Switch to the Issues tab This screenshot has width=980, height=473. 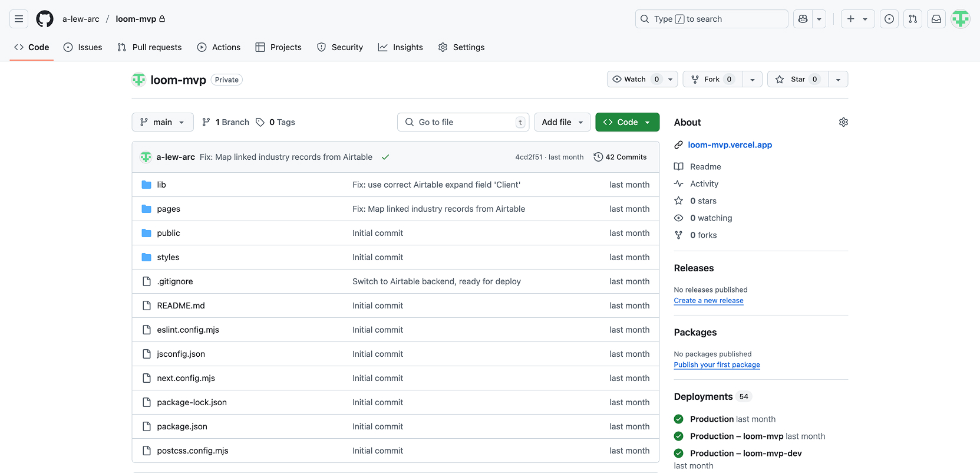click(x=83, y=47)
